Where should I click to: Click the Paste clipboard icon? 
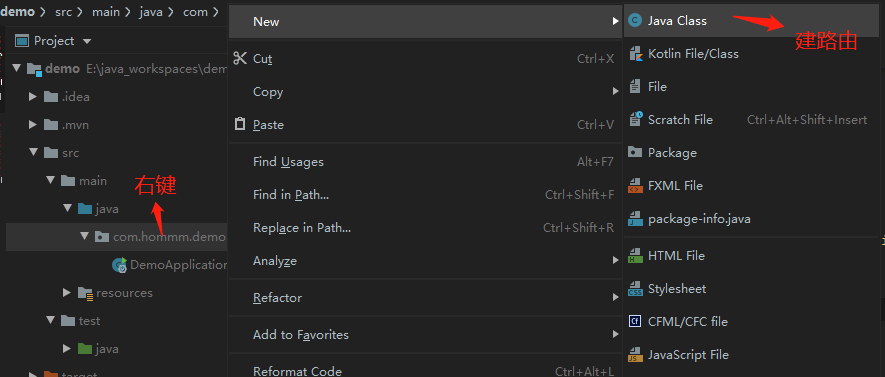(x=240, y=124)
